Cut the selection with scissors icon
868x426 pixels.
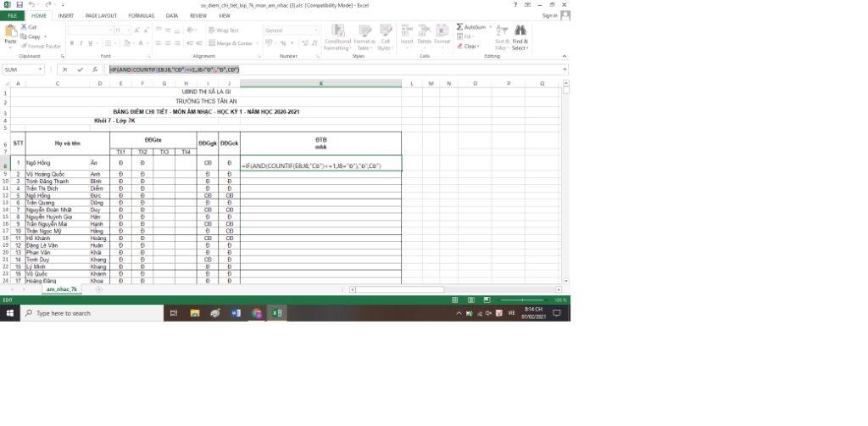pos(29,26)
